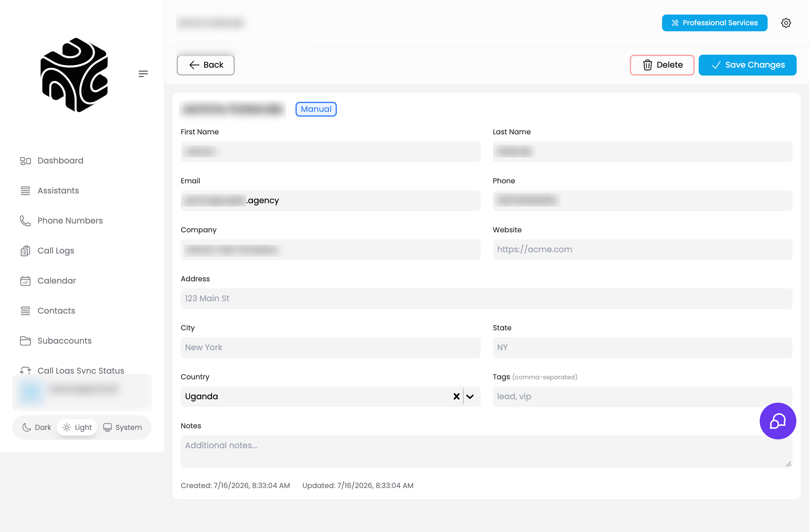Focus the Last Name field
Image resolution: width=809 pixels, height=532 pixels.
tap(642, 152)
